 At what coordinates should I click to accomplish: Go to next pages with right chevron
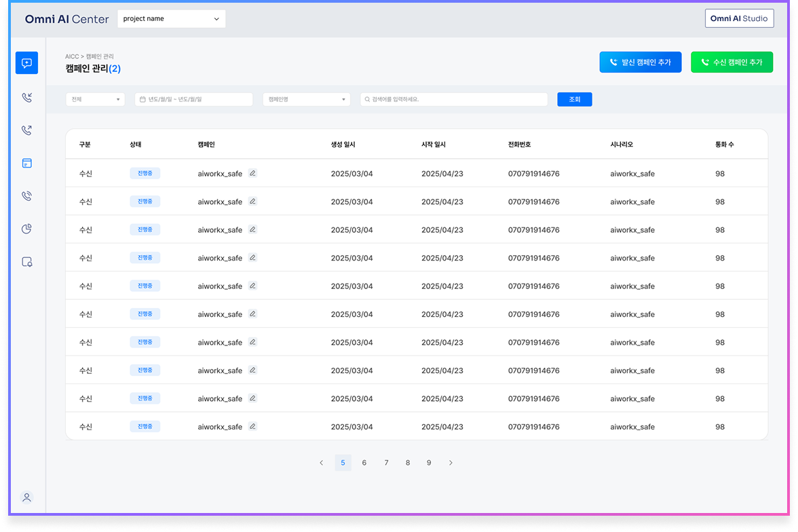pyautogui.click(x=451, y=463)
